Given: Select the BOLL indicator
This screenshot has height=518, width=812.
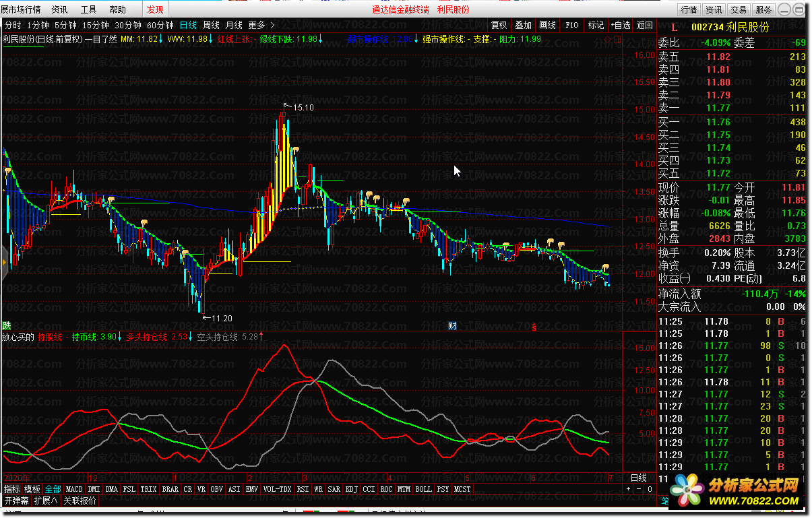Looking at the screenshot, I should (423, 489).
